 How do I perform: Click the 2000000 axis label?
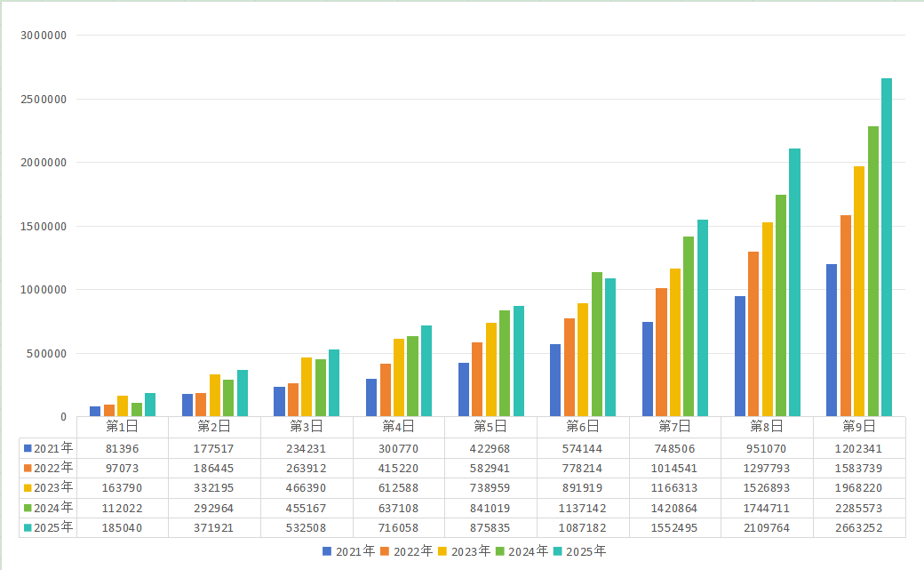(44, 162)
